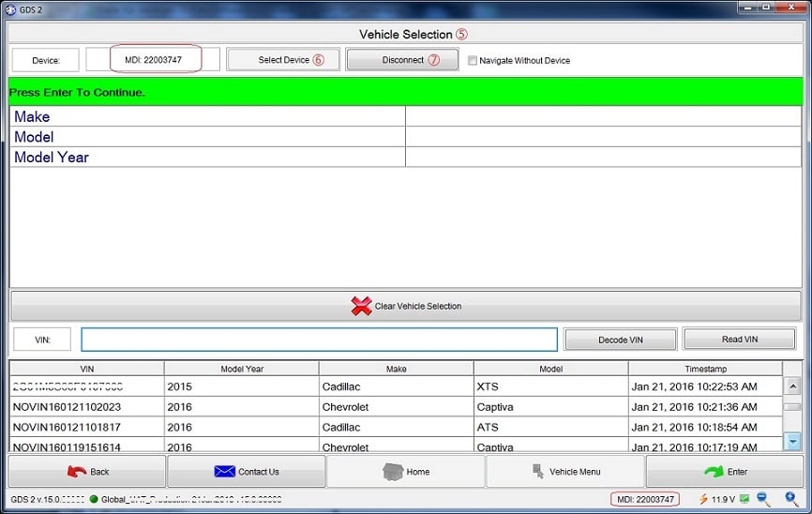
Task: Go back using the red arrow Back button
Action: tap(87, 472)
